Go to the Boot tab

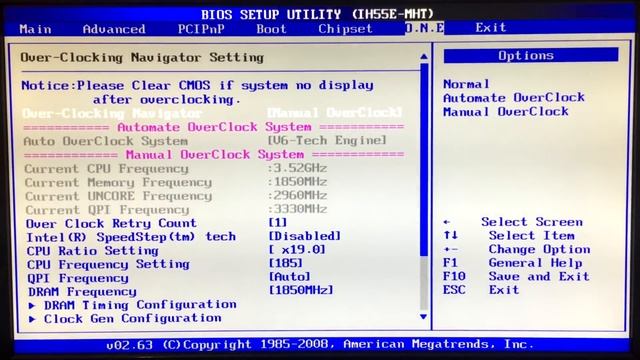[x=271, y=29]
